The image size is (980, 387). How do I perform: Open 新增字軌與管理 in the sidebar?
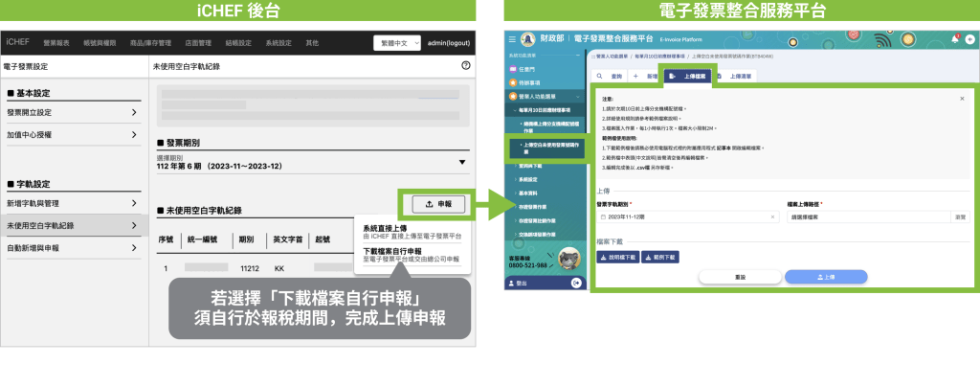[x=72, y=203]
